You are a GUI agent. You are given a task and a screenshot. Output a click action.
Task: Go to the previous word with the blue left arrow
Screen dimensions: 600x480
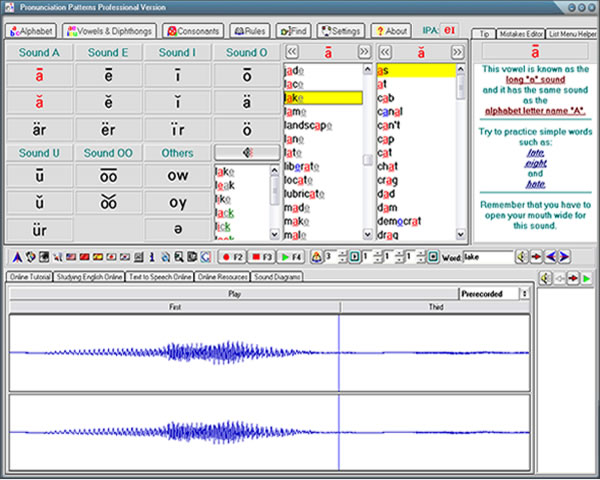pos(551,257)
